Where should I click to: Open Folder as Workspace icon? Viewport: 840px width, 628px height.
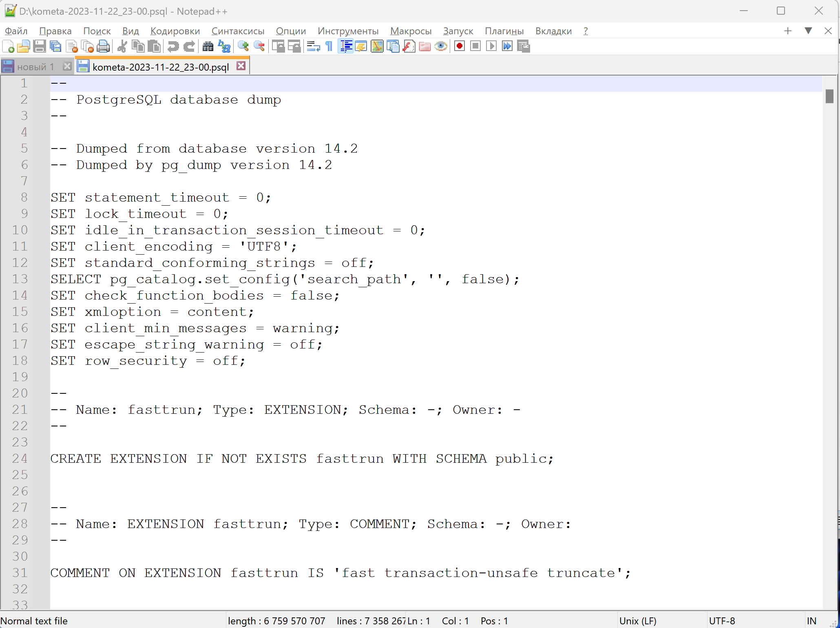[x=425, y=47]
